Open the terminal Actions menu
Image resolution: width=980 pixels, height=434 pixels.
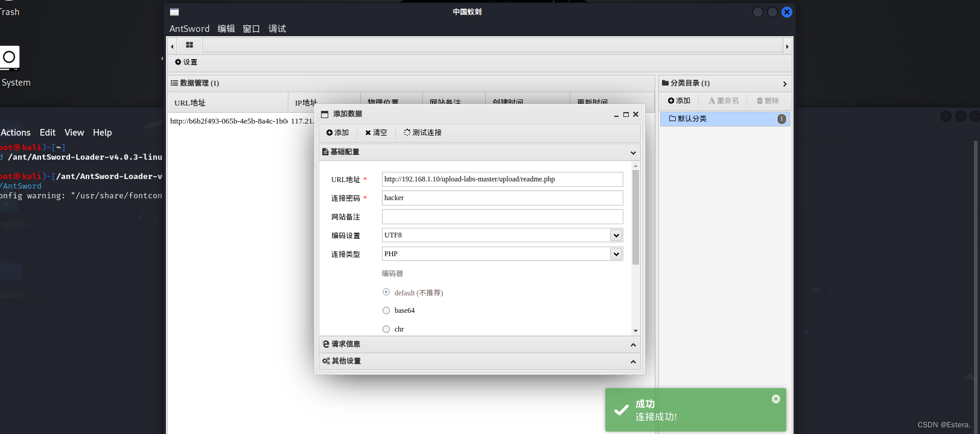click(16, 133)
